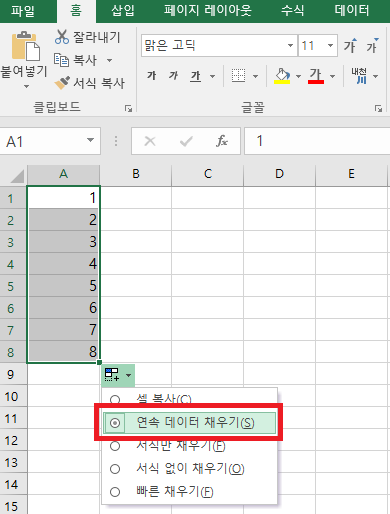Click the formula bar Enter checkmark

(186, 141)
